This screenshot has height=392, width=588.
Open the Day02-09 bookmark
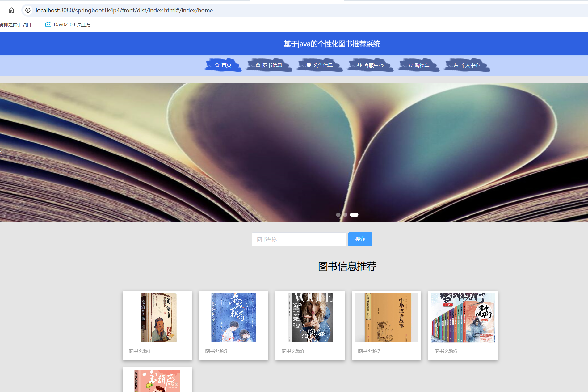pos(70,24)
